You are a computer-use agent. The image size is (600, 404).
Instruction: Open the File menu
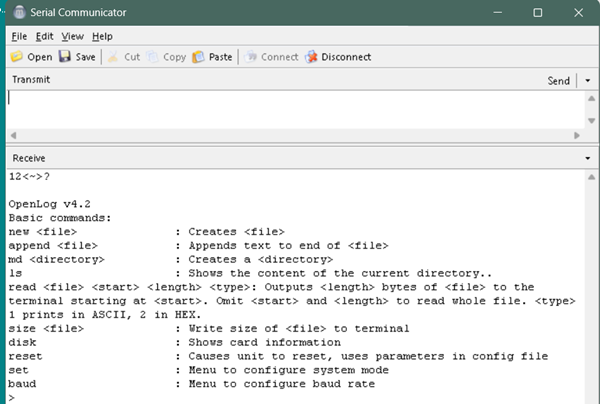coord(19,36)
